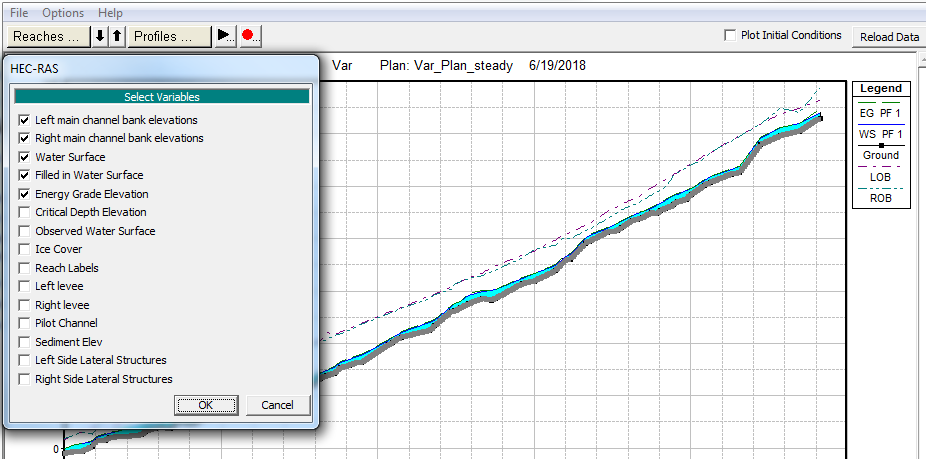Click the black play animation button

tap(225, 36)
